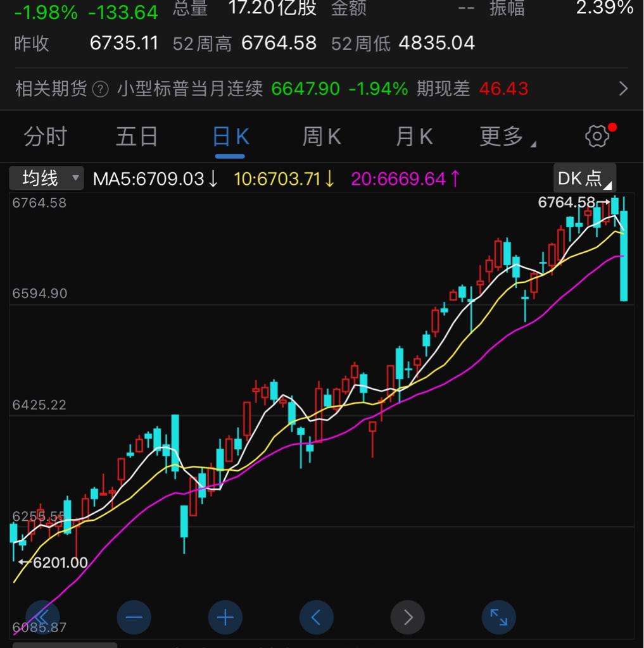Jump to earliest data with double-left arrow

click(42, 618)
